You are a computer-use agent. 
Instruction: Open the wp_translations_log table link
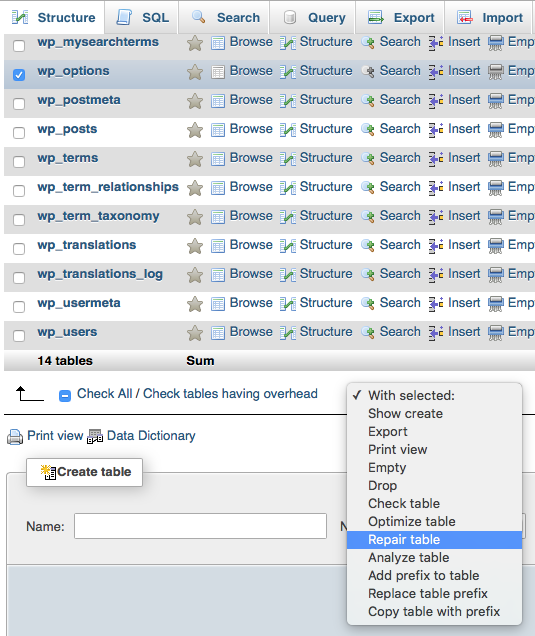coord(100,274)
